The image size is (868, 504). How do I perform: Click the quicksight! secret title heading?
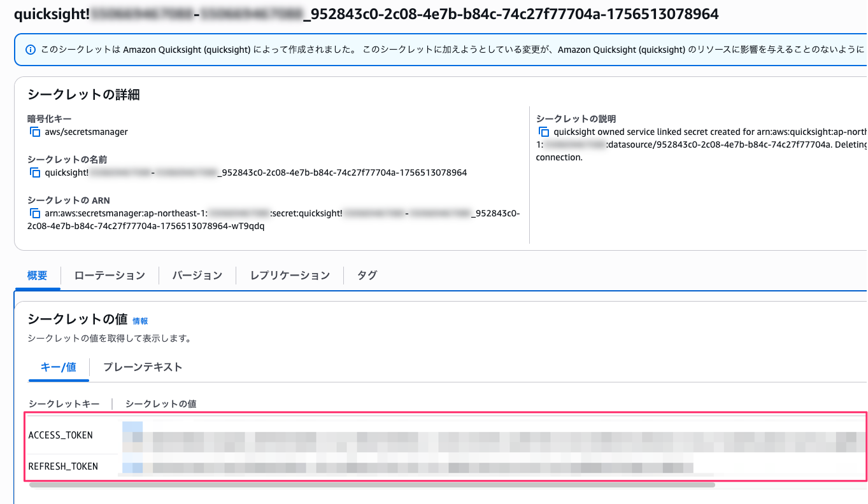[x=366, y=14]
